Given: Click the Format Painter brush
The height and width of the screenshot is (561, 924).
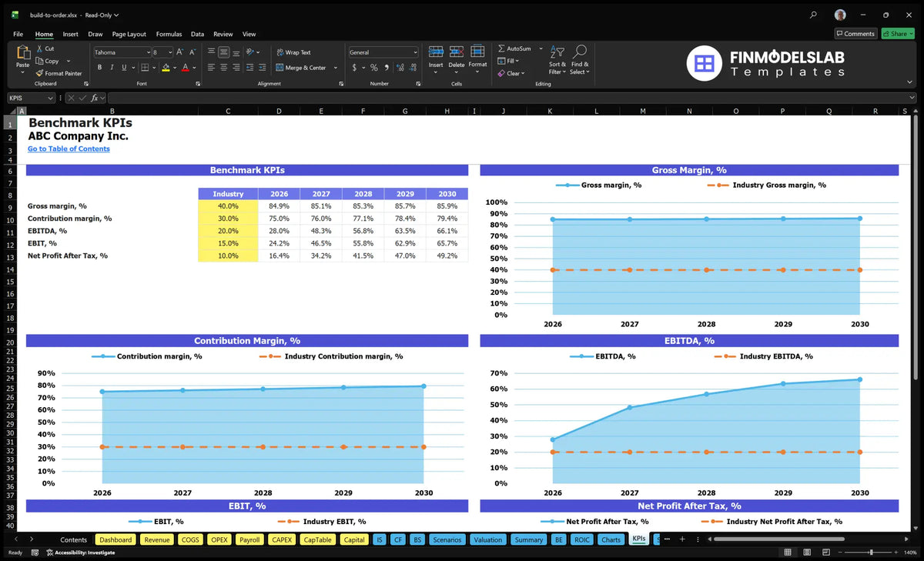Looking at the screenshot, I should point(38,73).
